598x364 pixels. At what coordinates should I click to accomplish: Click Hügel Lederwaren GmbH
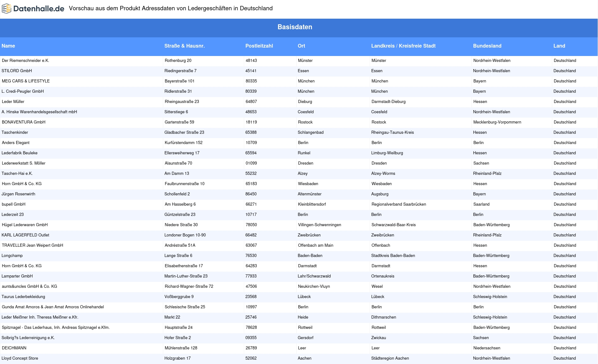click(25, 225)
